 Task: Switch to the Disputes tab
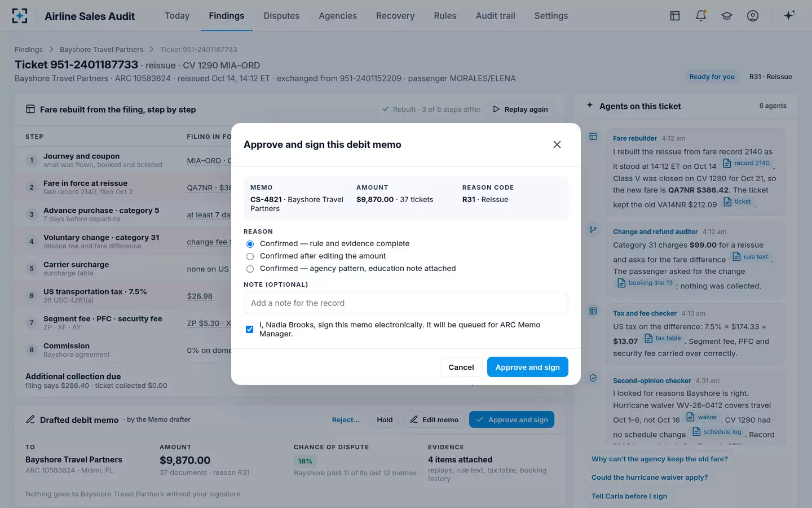click(x=281, y=16)
